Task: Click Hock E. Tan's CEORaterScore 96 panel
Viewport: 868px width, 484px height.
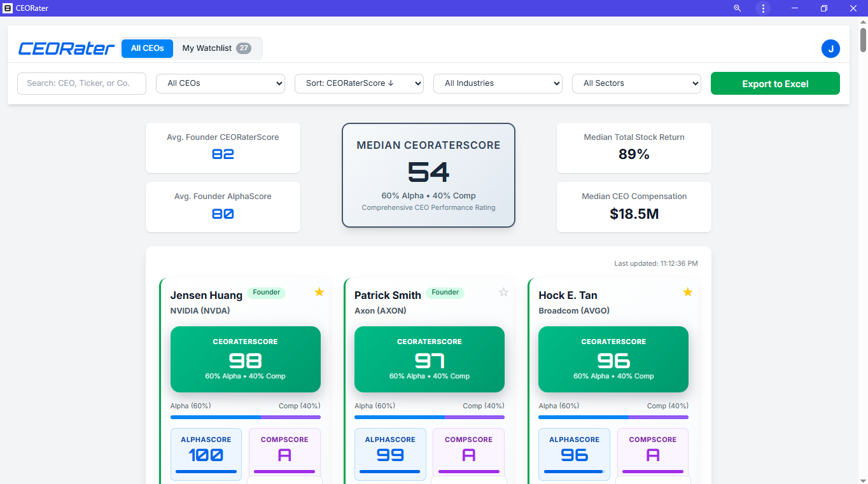Action: pos(613,359)
